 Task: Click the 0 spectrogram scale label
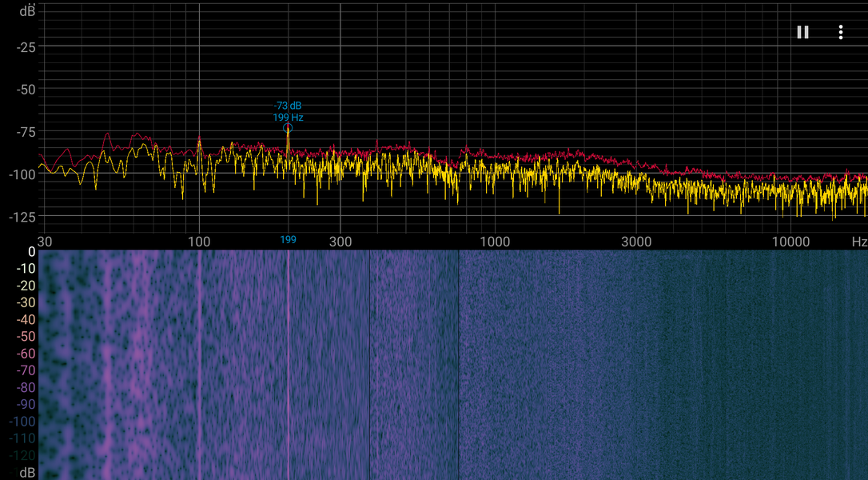[x=31, y=252]
